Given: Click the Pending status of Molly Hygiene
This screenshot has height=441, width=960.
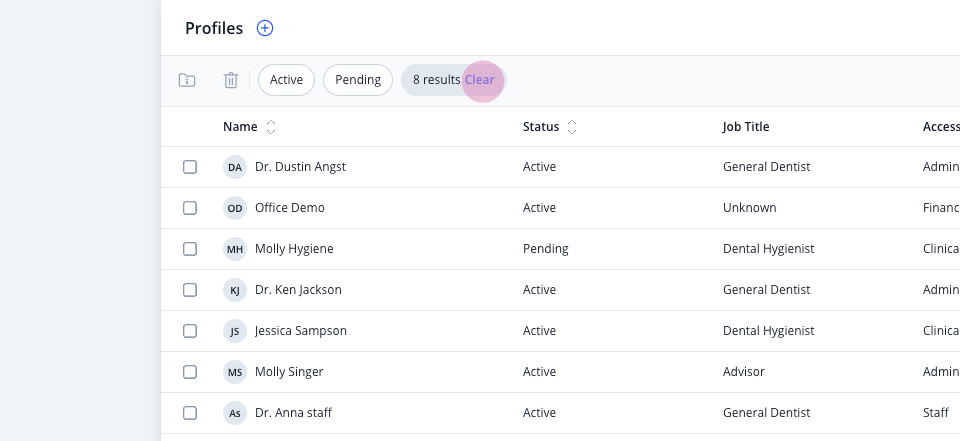Looking at the screenshot, I should pos(546,249).
